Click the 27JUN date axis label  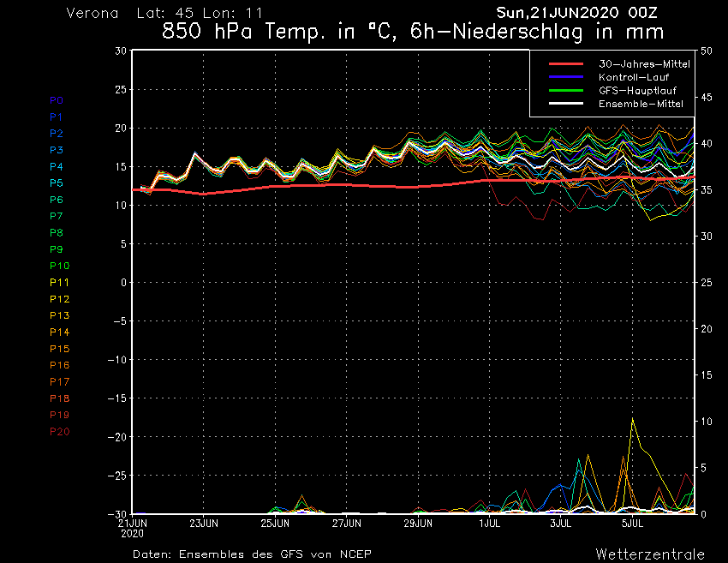346,524
